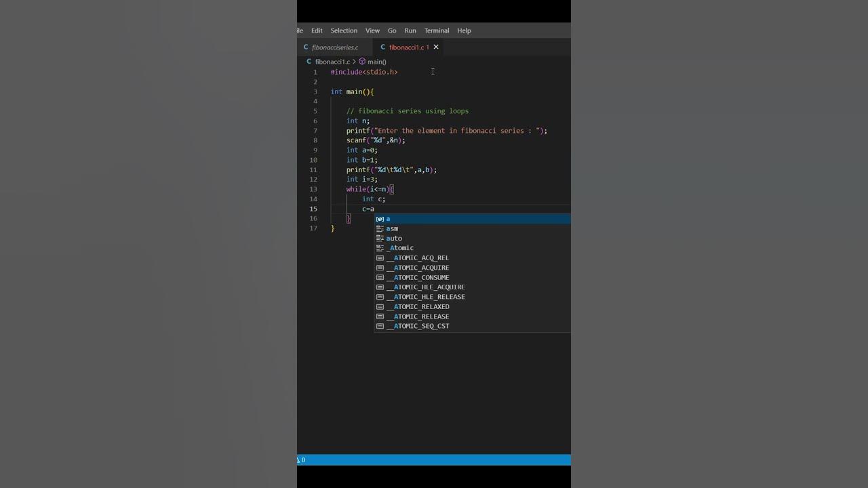This screenshot has width=868, height=488.
Task: Pick __ATOMIC_ACQUIRE from suggestions
Action: click(473, 268)
